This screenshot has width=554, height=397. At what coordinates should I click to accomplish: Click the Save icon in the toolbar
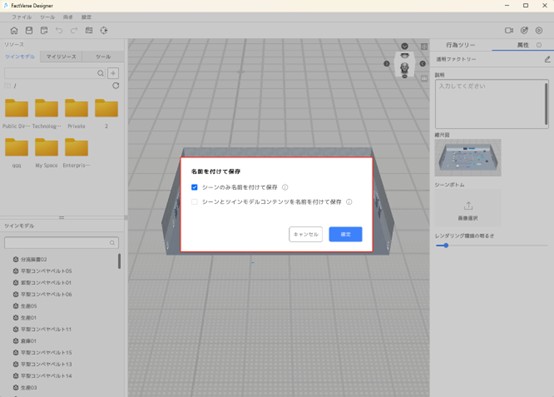(x=29, y=30)
